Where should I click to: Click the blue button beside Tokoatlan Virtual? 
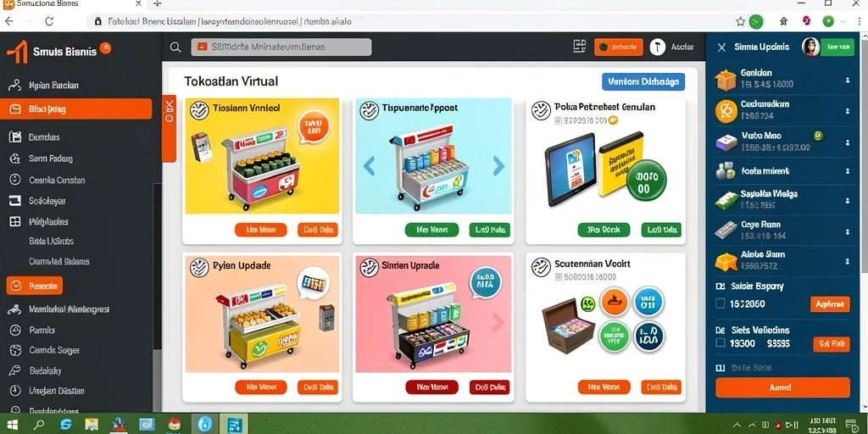coord(643,82)
